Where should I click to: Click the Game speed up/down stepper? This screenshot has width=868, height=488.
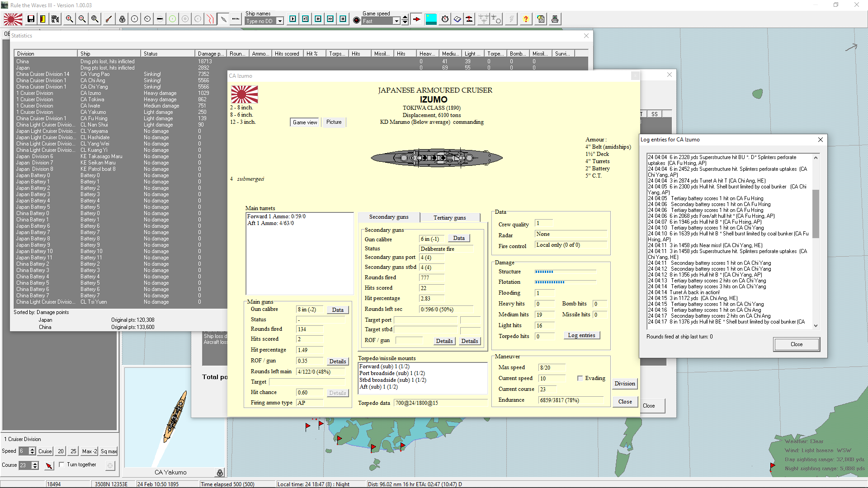point(405,19)
